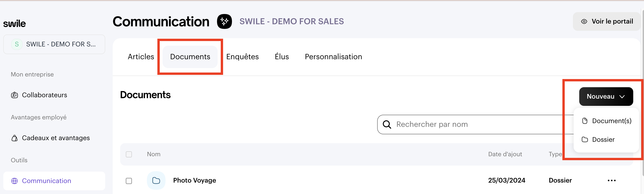Expand the Nouveau dropdown button
The width and height of the screenshot is (644, 194).
coord(606,97)
